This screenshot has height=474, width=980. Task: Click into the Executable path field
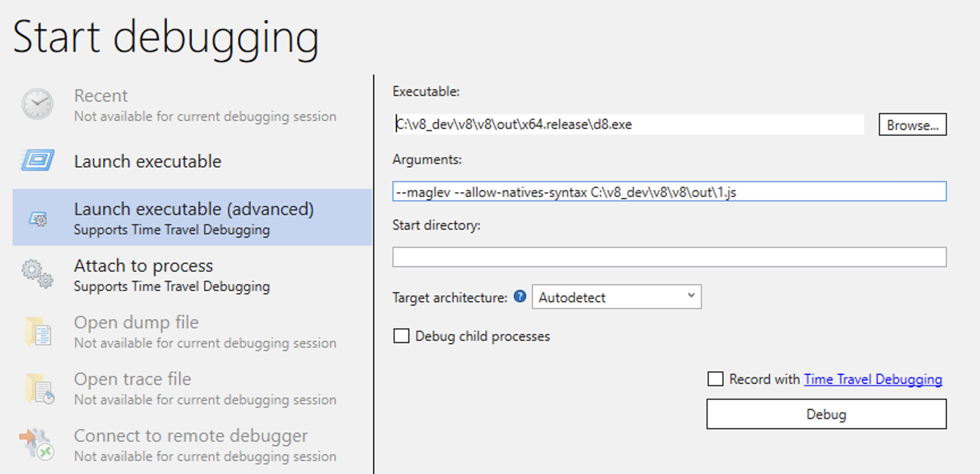[x=628, y=125]
